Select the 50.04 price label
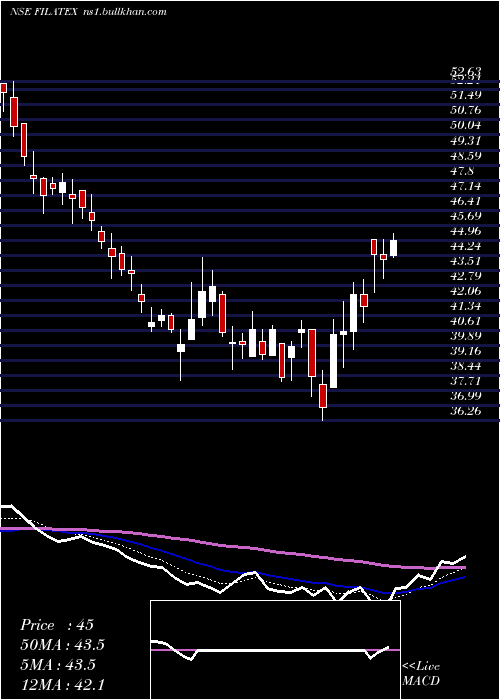 click(x=465, y=125)
